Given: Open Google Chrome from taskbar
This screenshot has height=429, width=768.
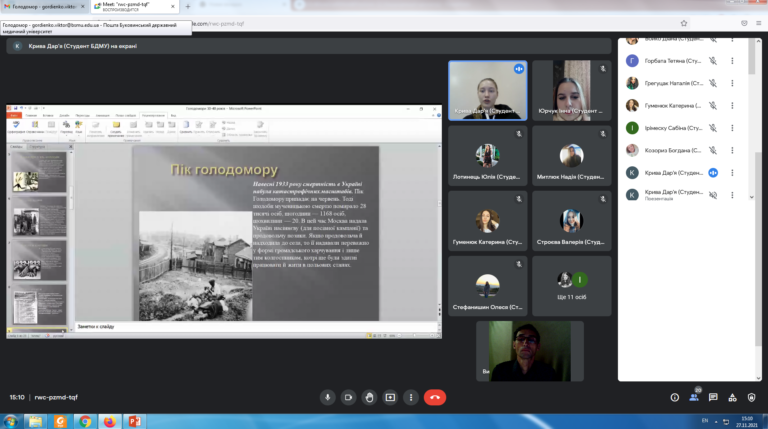Looking at the screenshot, I should 85,421.
